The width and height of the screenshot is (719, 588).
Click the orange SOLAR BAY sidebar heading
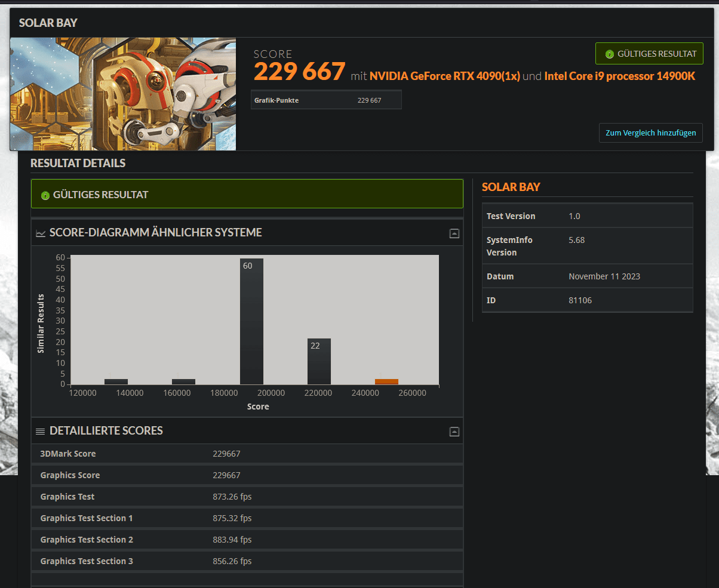[x=511, y=187]
